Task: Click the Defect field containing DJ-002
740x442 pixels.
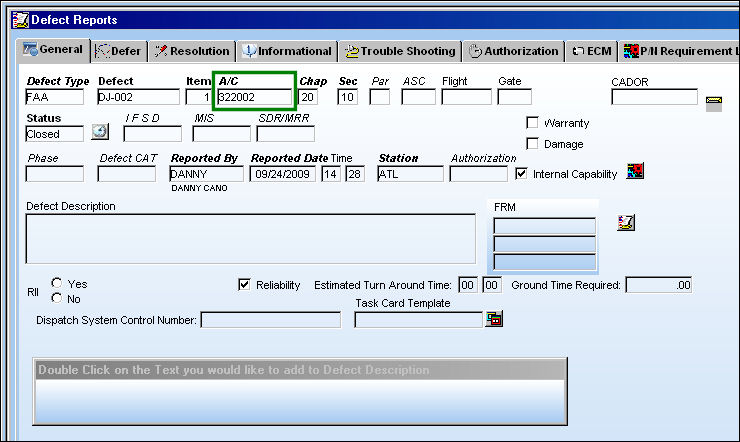Action: tap(138, 97)
